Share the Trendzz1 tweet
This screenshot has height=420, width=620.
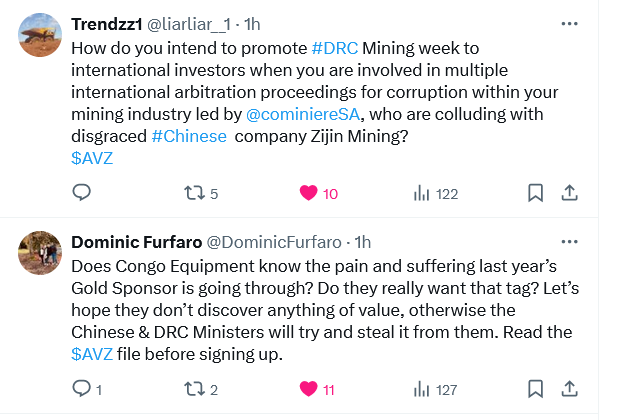click(x=569, y=193)
